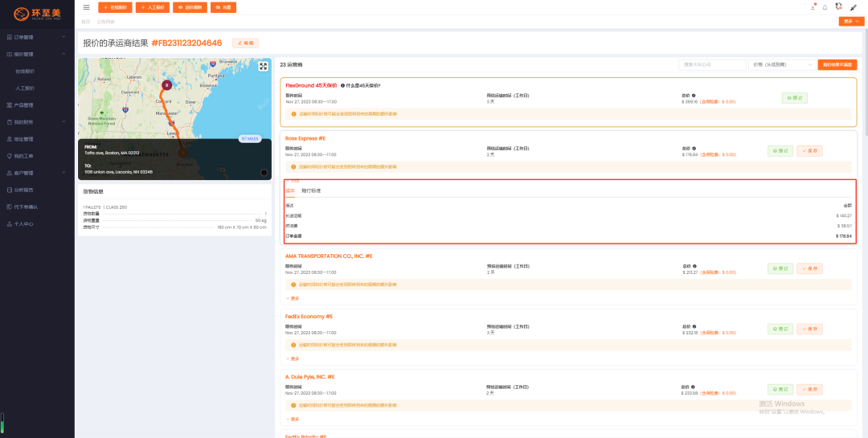Click the 充值 recharge button
This screenshot has height=438, width=868.
pyautogui.click(x=223, y=7)
